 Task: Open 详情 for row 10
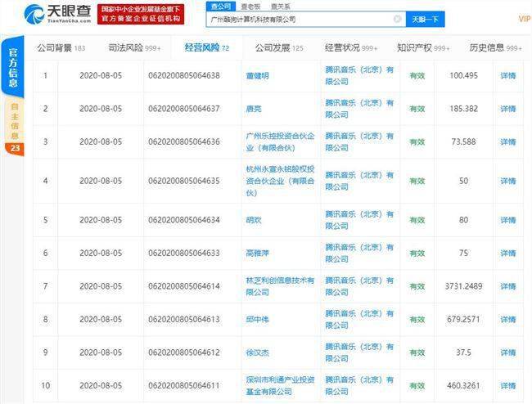[x=508, y=386]
